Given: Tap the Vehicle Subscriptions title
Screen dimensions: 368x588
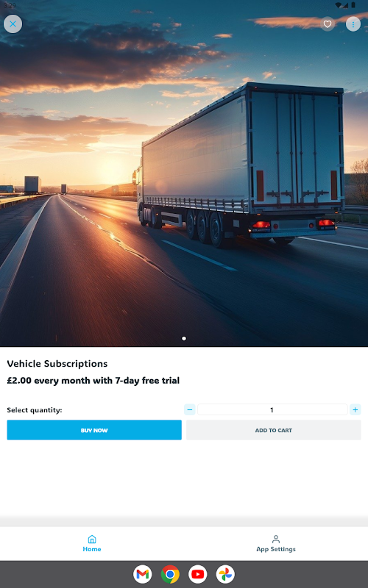Looking at the screenshot, I should click(x=57, y=364).
